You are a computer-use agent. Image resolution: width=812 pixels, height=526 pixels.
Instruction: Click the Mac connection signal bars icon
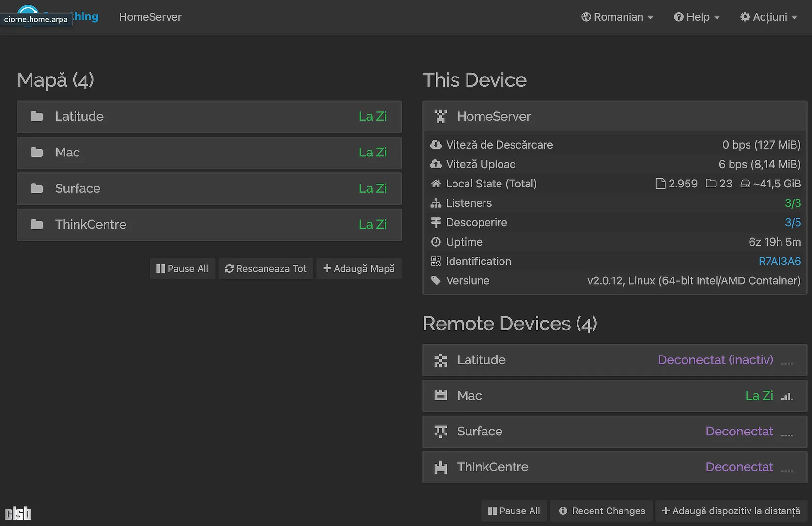[x=787, y=396]
